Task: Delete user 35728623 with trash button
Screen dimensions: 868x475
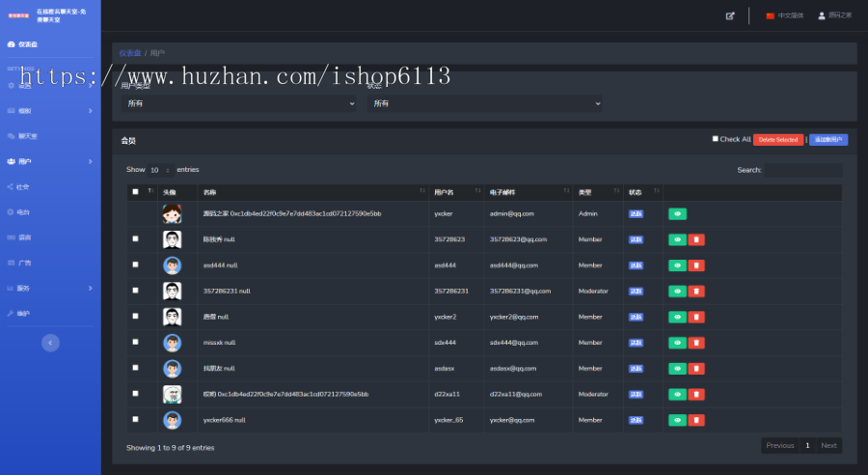Action: [696, 239]
